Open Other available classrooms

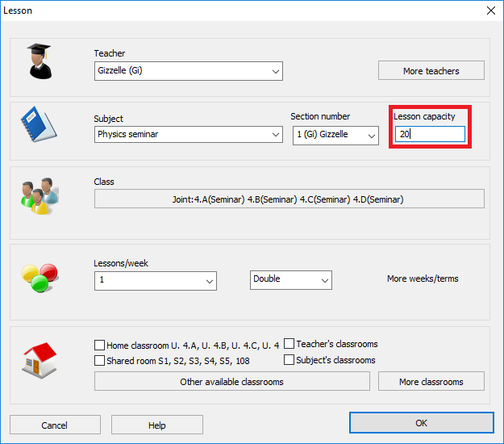pos(231,382)
